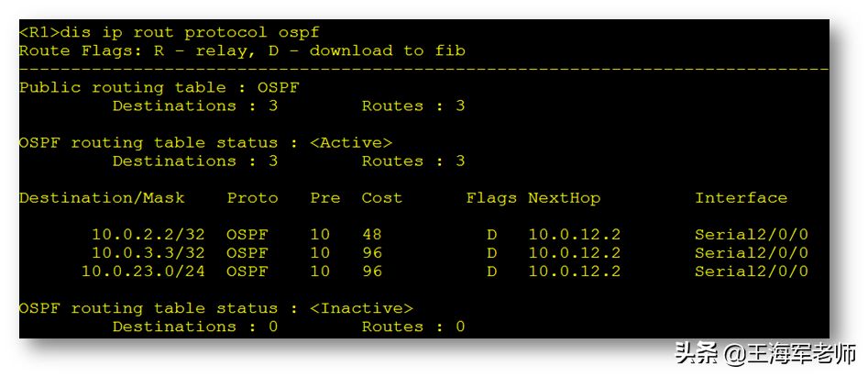Click the 'Proto' column header
868x377 pixels.
pyautogui.click(x=252, y=197)
